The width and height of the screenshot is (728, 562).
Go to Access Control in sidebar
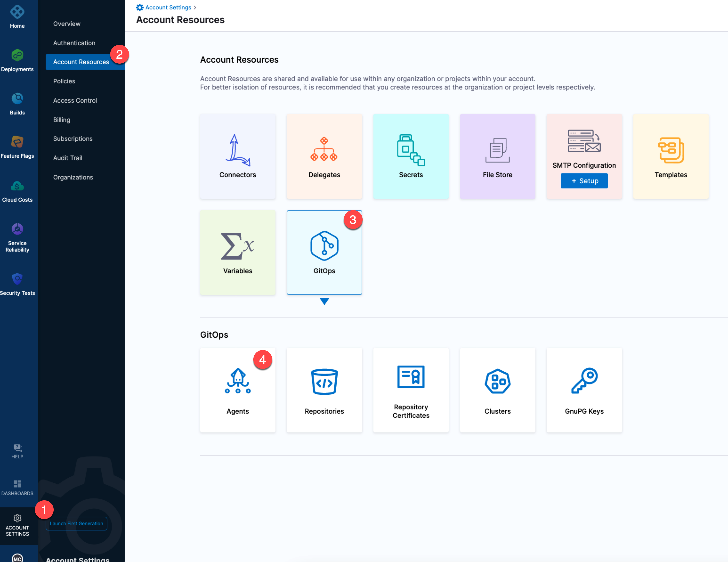coord(75,100)
